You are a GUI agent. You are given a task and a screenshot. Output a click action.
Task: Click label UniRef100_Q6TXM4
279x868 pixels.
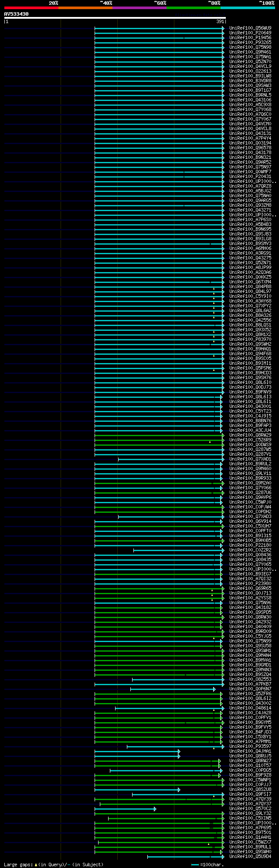250,282
